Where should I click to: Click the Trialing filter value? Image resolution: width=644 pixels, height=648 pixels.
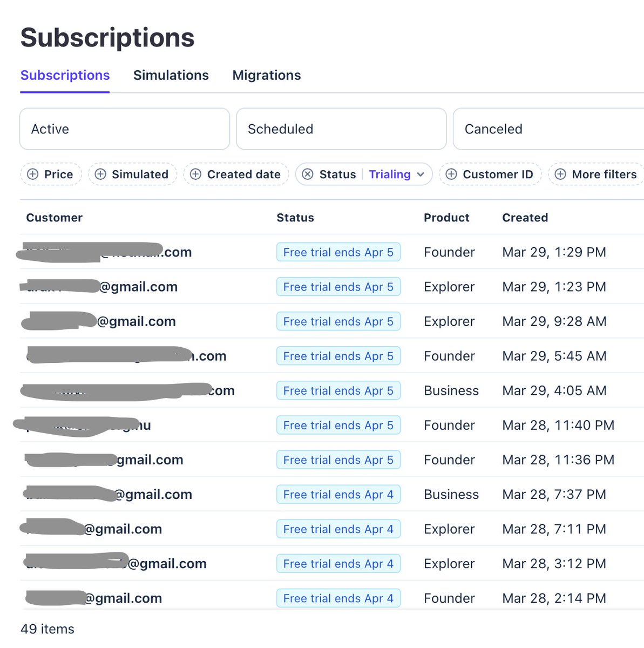point(390,174)
